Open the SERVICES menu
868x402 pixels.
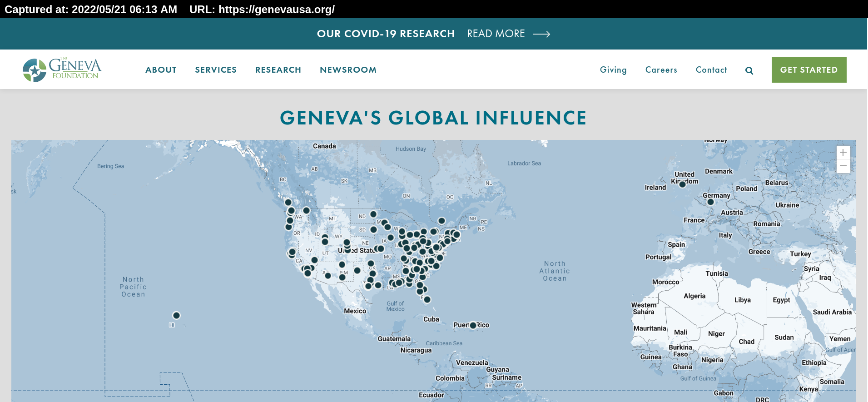click(x=216, y=70)
